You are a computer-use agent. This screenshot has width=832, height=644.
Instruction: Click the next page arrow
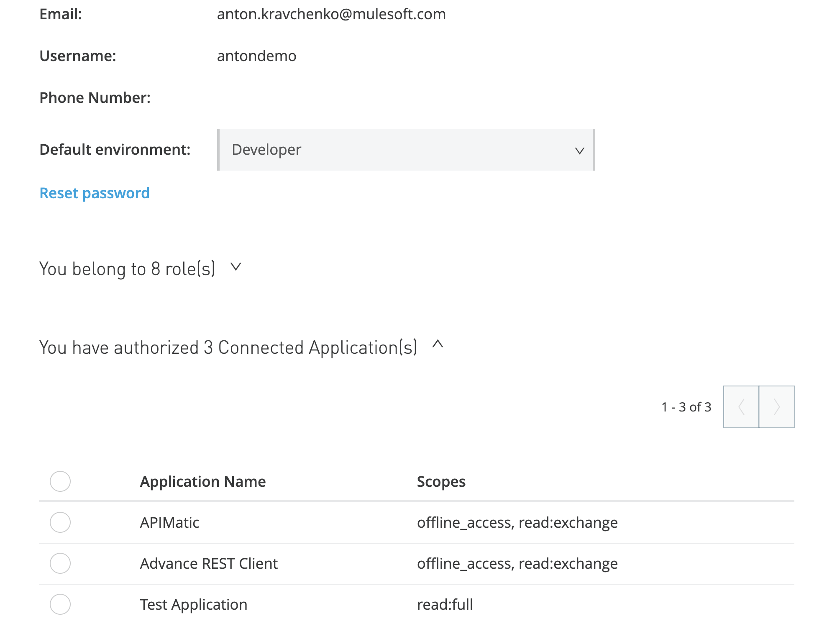777,407
